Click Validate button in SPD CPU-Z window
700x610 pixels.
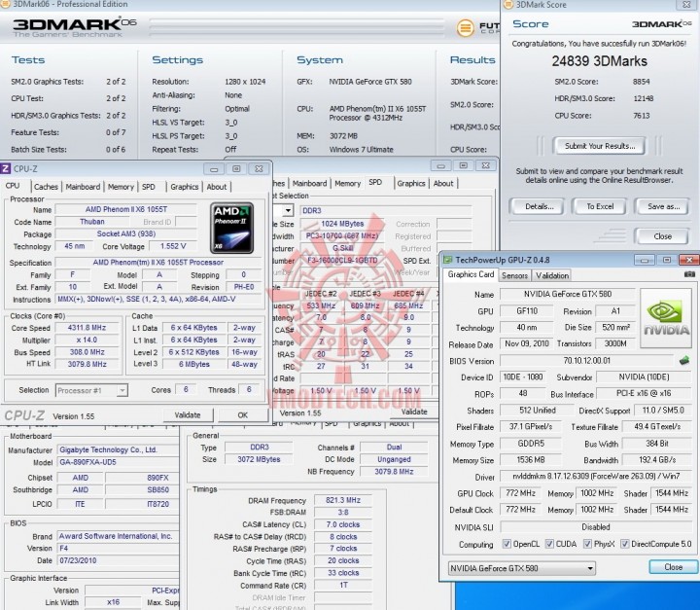click(x=414, y=412)
